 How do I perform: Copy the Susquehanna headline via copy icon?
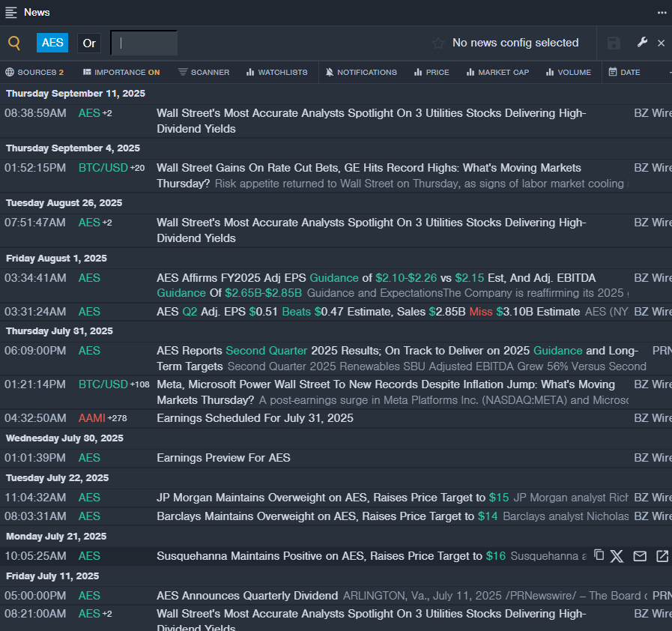[599, 555]
